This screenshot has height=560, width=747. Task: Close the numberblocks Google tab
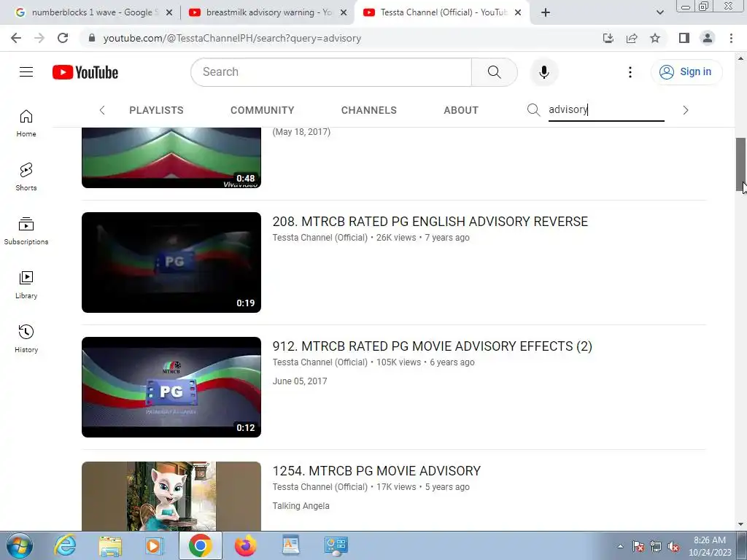[x=169, y=13]
